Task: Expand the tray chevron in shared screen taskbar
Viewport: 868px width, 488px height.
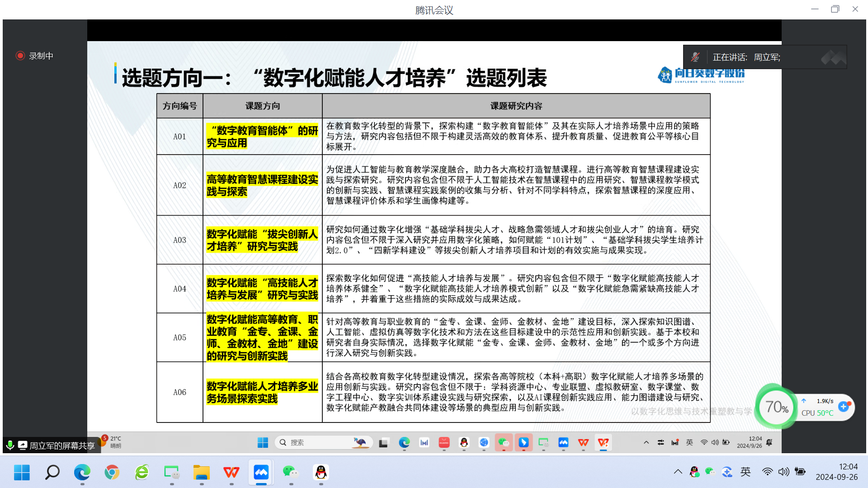Action: point(646,442)
